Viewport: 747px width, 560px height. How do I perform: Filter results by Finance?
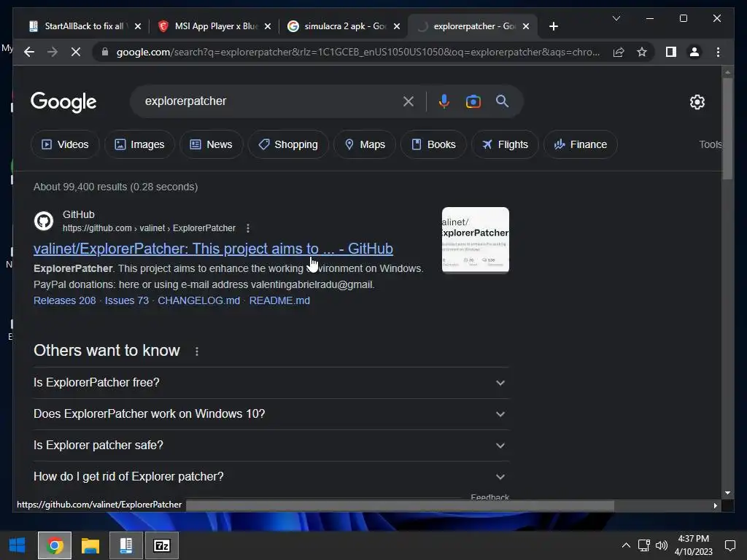click(581, 144)
